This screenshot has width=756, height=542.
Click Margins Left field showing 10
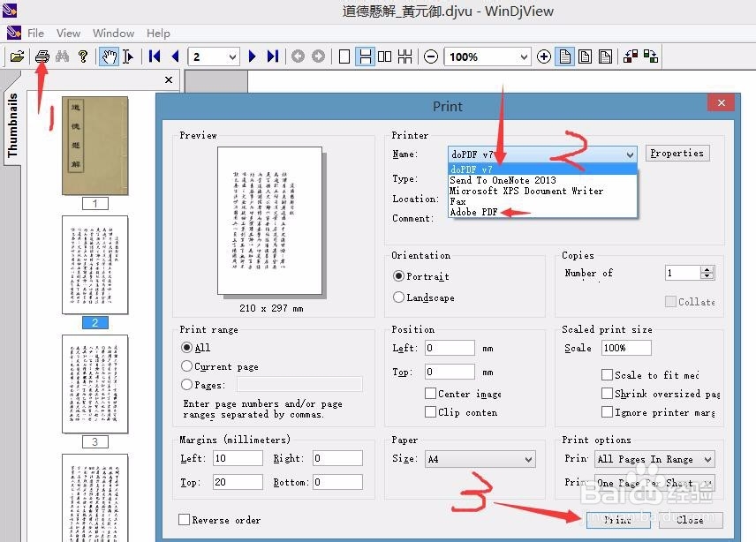[238, 458]
